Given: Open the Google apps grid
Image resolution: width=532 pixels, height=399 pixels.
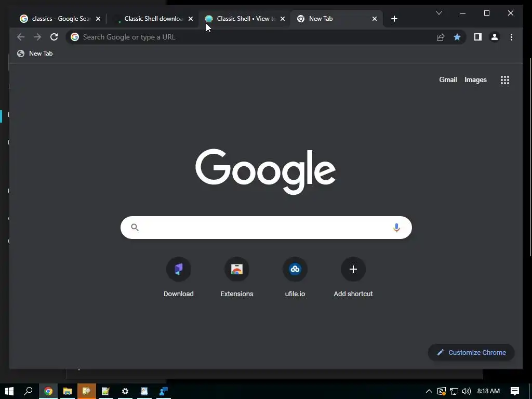Looking at the screenshot, I should (505, 79).
